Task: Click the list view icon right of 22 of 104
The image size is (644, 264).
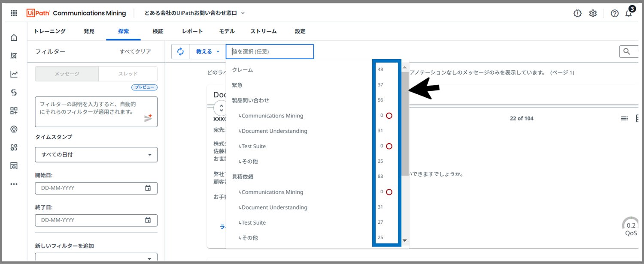Action: coord(624,118)
